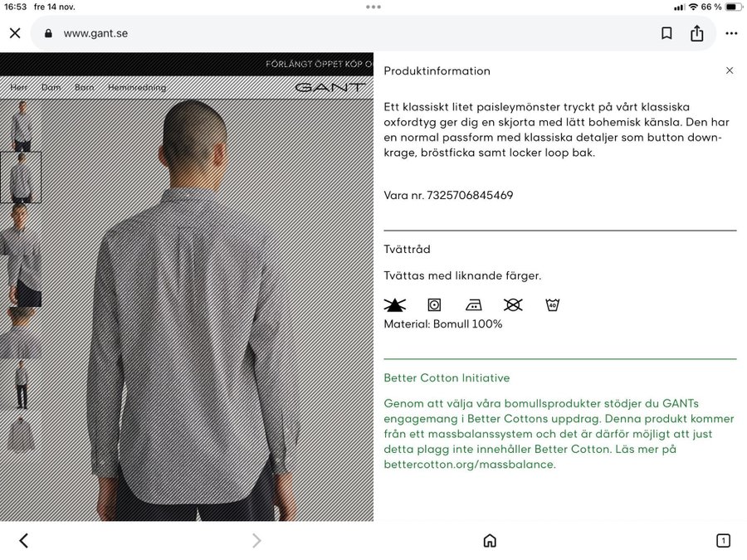Open the three-dot browser menu

tap(731, 33)
